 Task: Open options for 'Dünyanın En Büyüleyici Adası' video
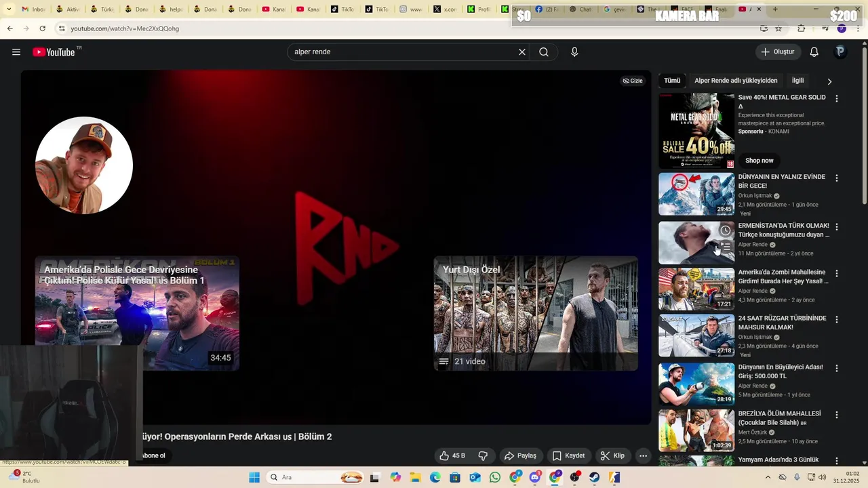point(837,368)
